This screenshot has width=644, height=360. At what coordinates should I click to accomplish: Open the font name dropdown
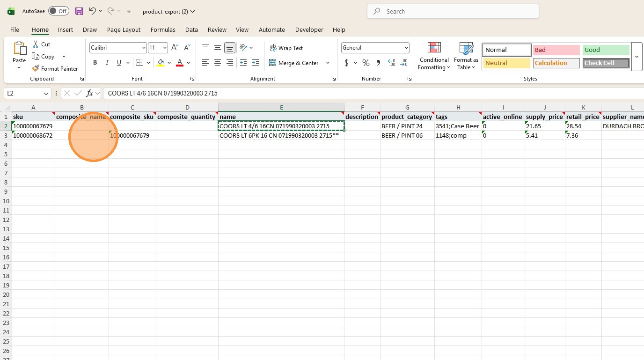coord(144,48)
